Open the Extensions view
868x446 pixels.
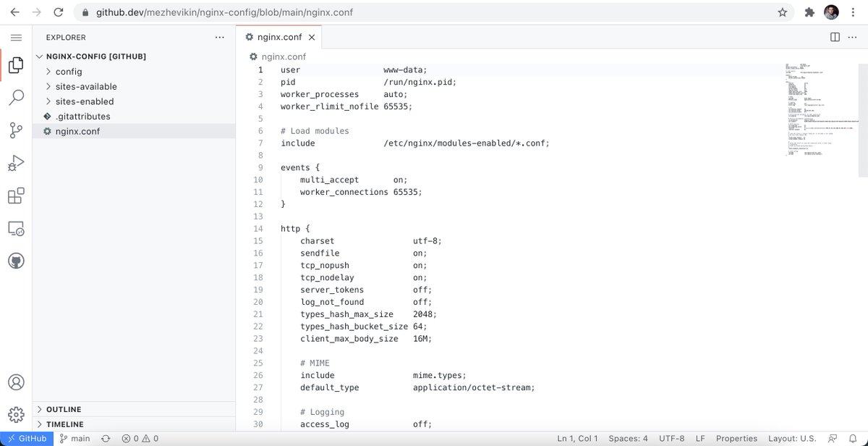[x=16, y=196]
